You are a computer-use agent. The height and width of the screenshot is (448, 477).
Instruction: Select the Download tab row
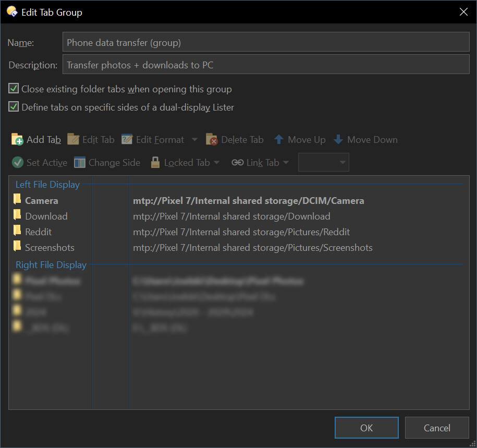(46, 216)
